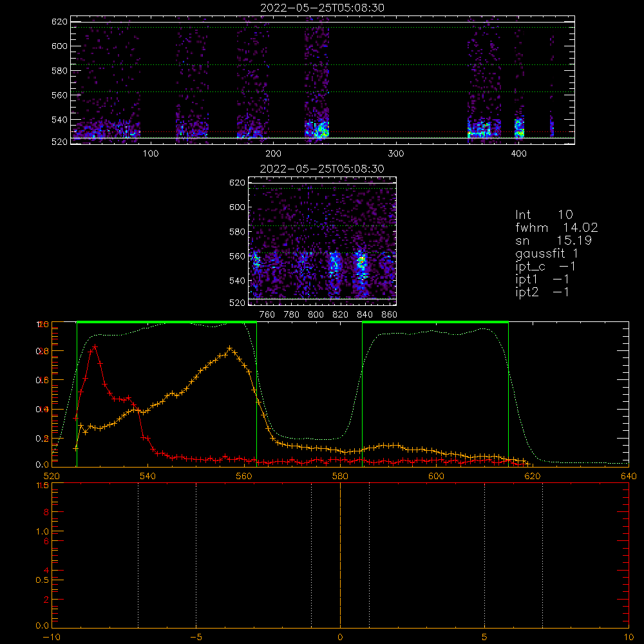Click x-axis label 860 under middle image
Image resolution: width=644 pixels, height=644 pixels.
pos(390,315)
